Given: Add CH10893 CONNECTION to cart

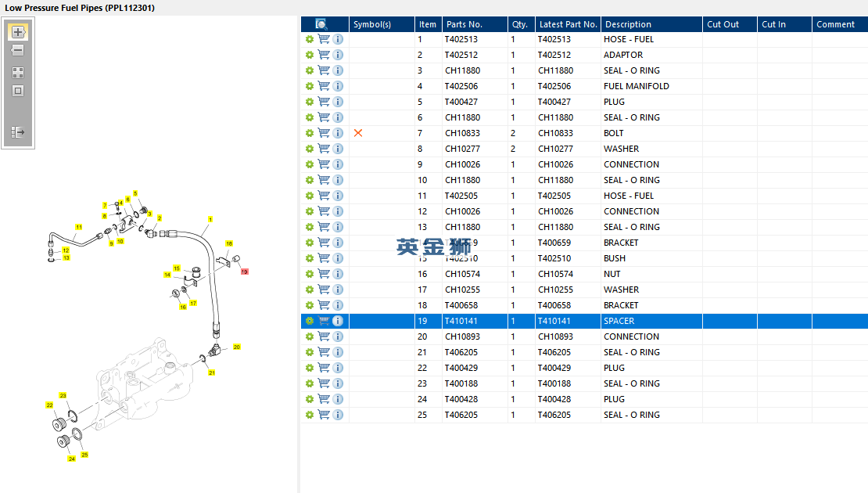Looking at the screenshot, I should pos(324,336).
